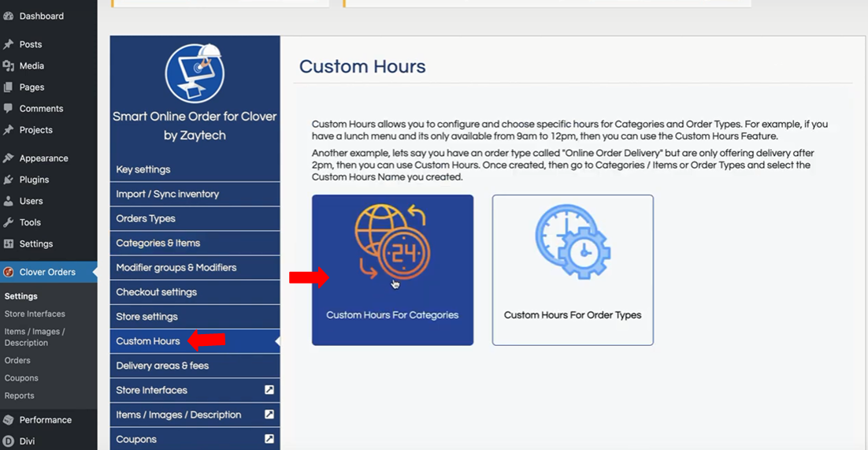This screenshot has height=450, width=868.
Task: Open Coupons in the plugin panel
Action: (x=195, y=439)
